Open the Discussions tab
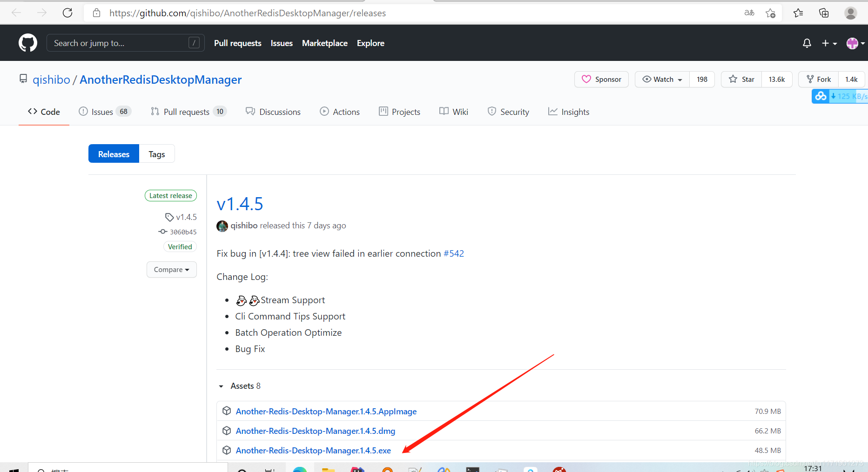 click(273, 112)
